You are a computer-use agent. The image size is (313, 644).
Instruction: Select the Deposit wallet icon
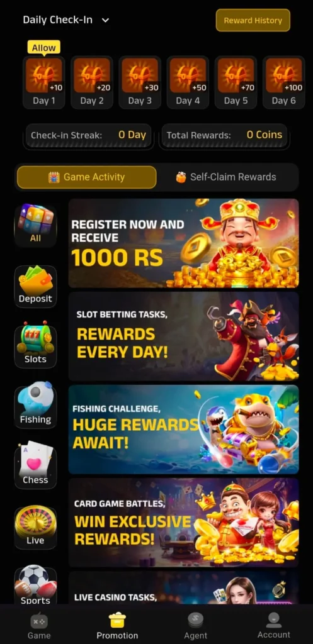click(35, 286)
